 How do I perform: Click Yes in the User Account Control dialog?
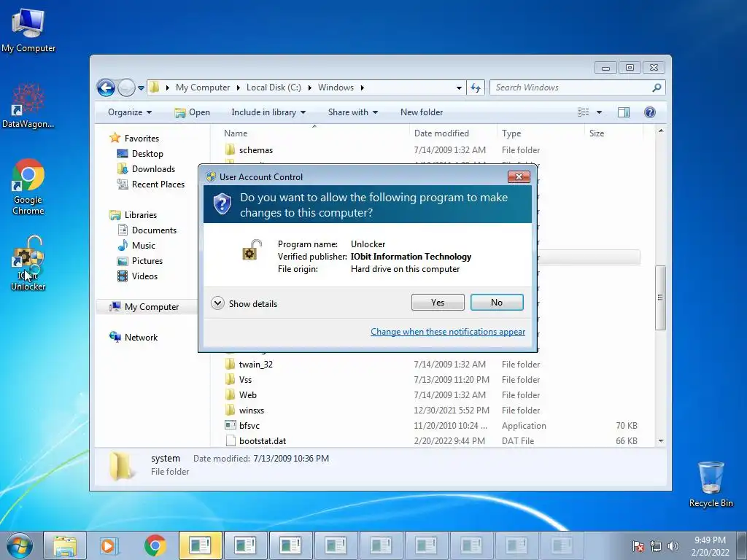tap(438, 303)
